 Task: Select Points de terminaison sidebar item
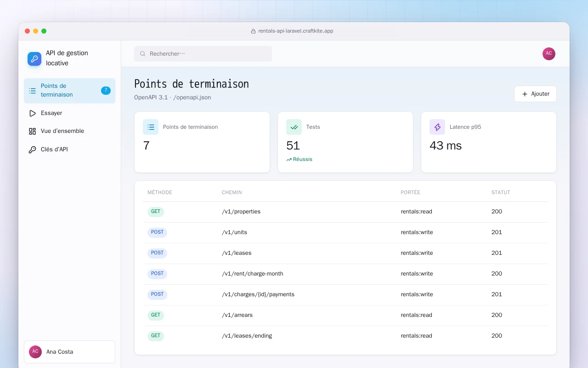69,91
